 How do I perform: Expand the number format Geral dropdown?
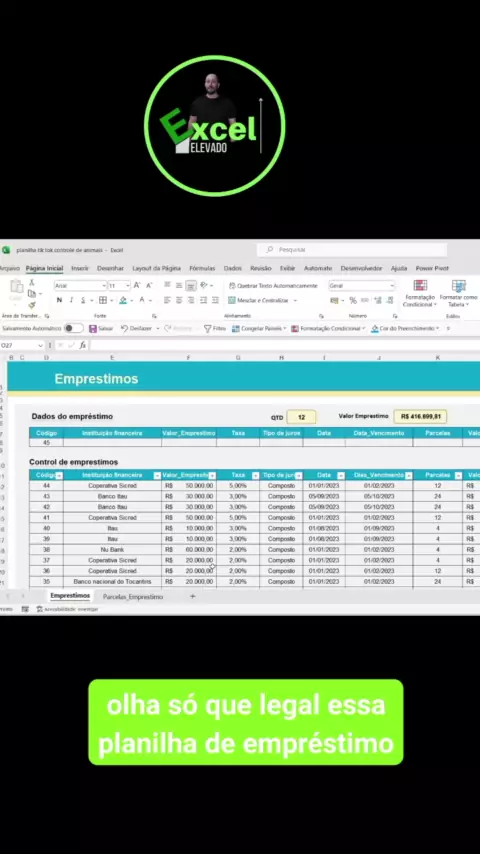pos(392,285)
